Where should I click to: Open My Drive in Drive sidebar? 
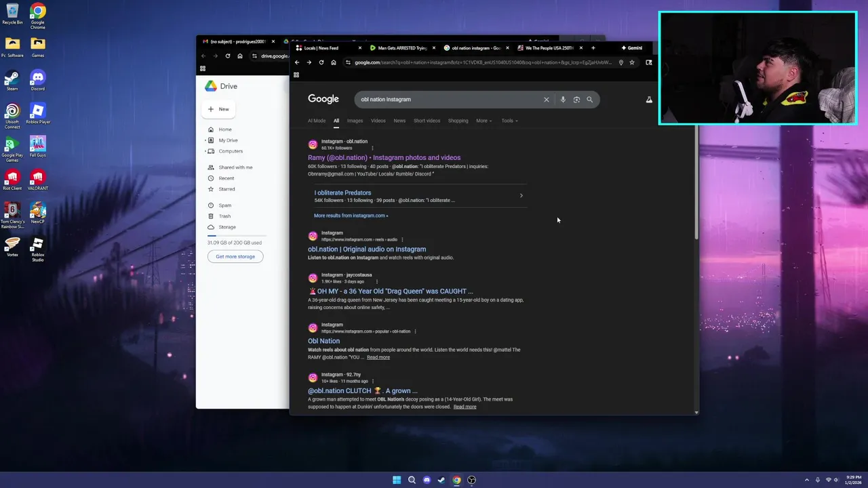pyautogui.click(x=228, y=140)
